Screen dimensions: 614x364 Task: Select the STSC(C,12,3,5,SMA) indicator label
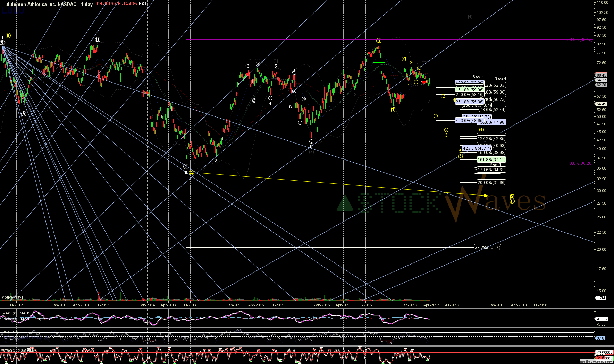19,351
